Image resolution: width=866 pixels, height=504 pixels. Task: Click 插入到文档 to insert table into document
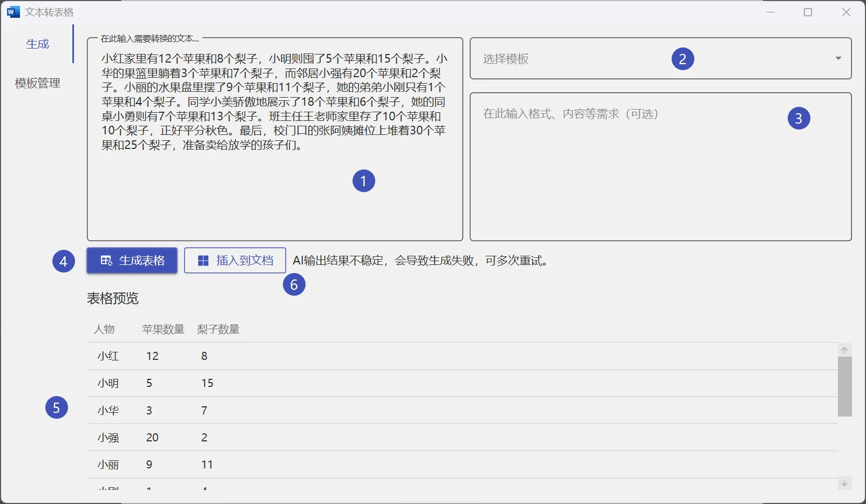(235, 261)
